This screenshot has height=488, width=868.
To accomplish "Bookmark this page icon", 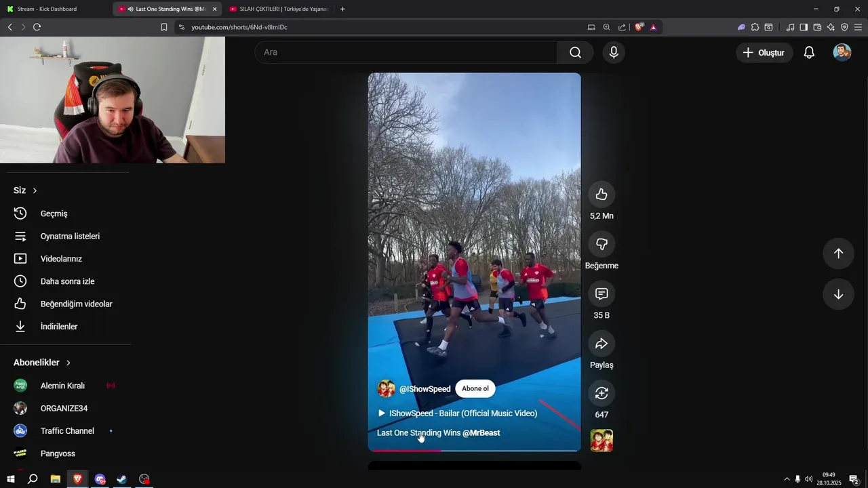I will pyautogui.click(x=164, y=27).
